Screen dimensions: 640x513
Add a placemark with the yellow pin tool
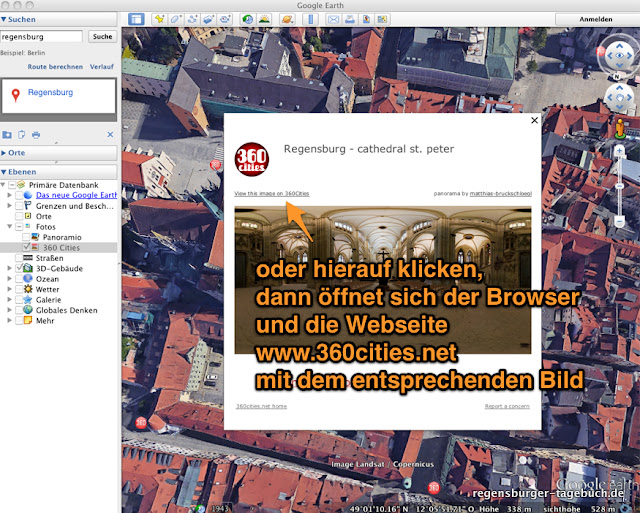160,19
